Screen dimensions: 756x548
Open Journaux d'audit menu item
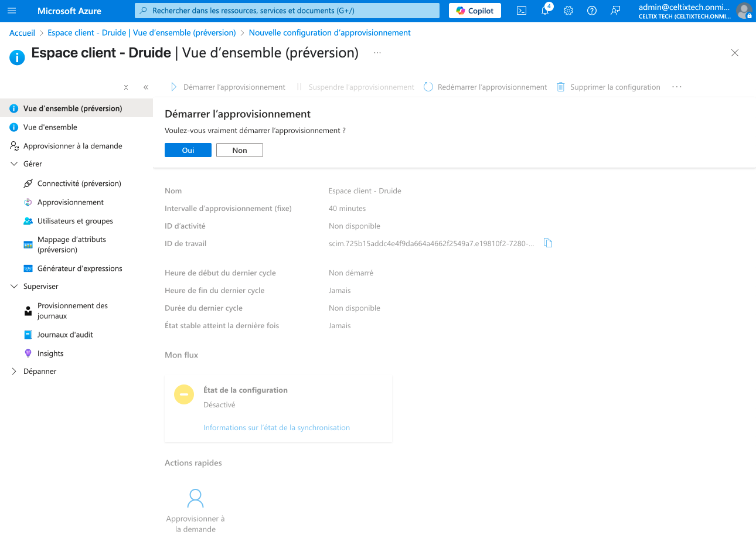point(65,335)
